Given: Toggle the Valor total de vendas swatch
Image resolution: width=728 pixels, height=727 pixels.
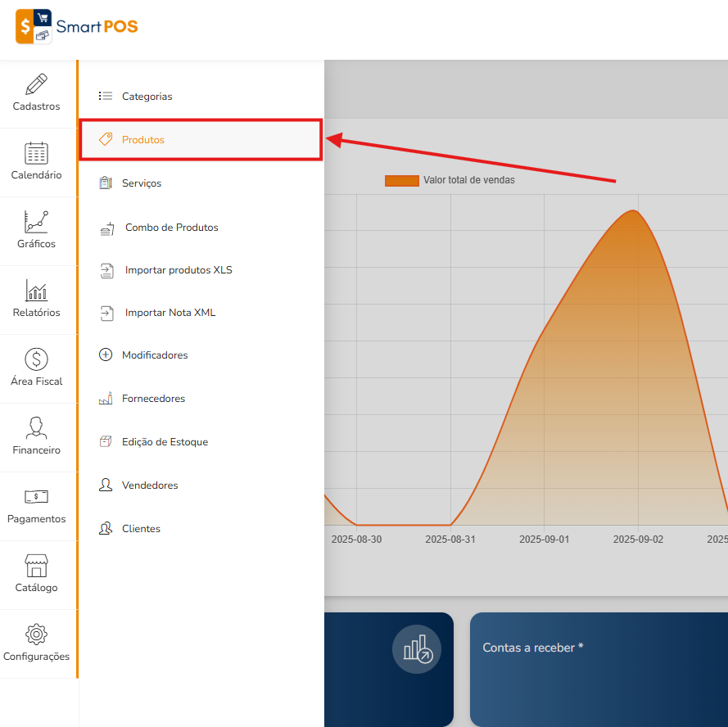Looking at the screenshot, I should [x=402, y=181].
